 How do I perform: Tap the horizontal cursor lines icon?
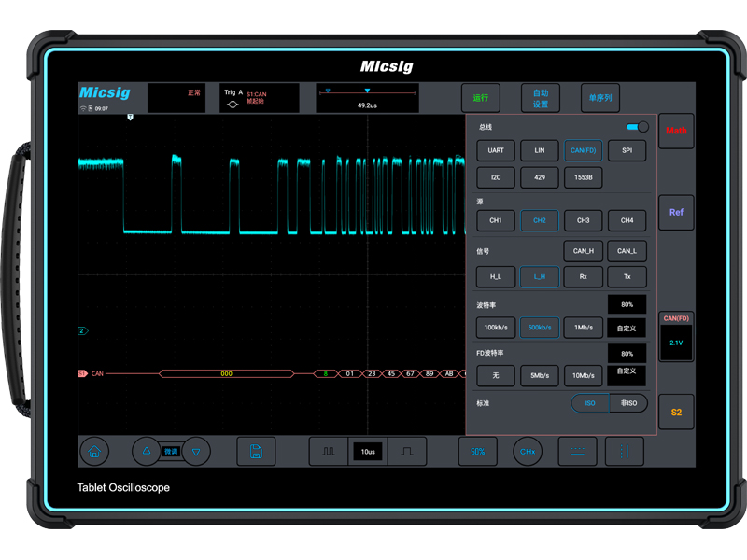(x=577, y=451)
